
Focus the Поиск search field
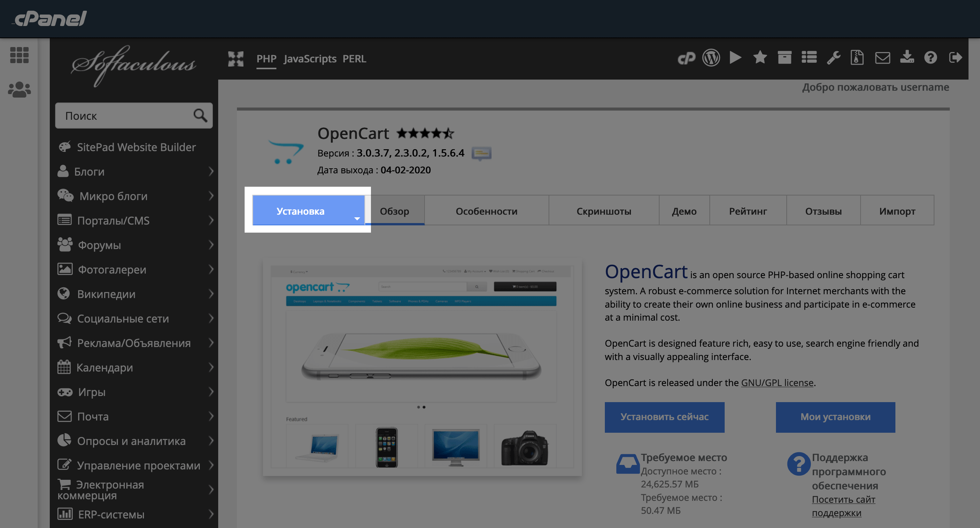134,116
